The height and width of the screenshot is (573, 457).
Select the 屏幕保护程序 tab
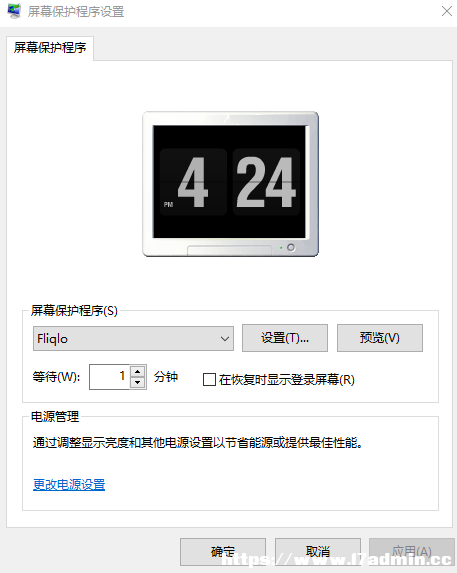tap(50, 48)
